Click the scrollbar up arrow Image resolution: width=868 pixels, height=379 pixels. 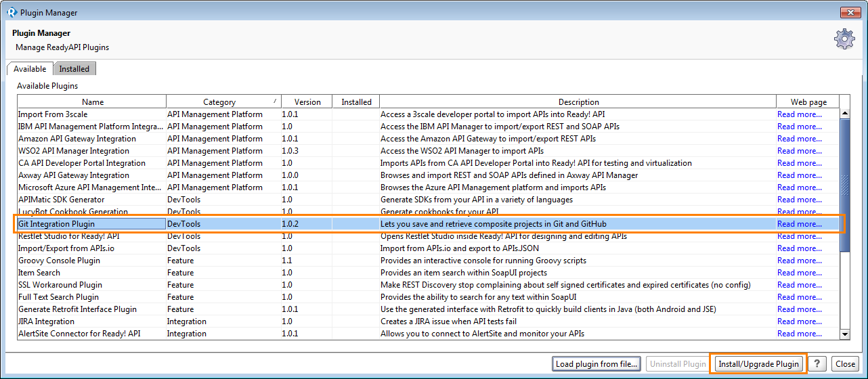845,114
